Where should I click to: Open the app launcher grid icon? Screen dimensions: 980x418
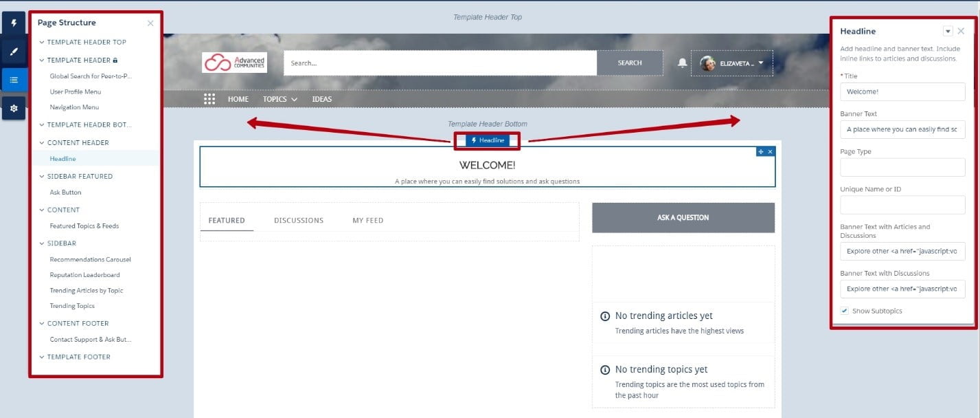tap(210, 99)
